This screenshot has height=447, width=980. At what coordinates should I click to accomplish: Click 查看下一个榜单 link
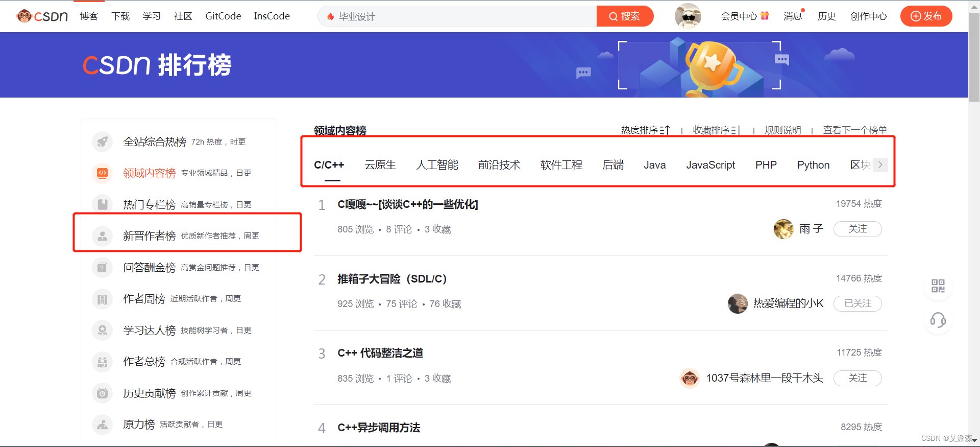pos(855,130)
